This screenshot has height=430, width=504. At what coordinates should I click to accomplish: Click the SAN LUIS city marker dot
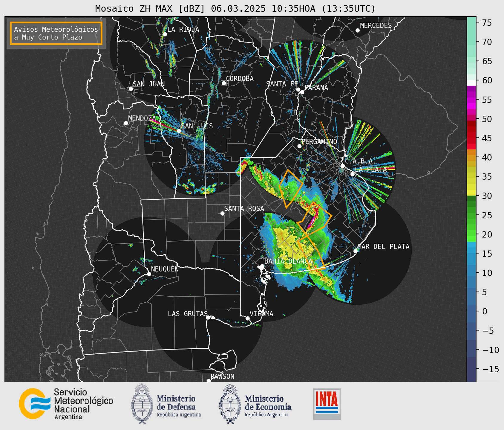tap(179, 131)
